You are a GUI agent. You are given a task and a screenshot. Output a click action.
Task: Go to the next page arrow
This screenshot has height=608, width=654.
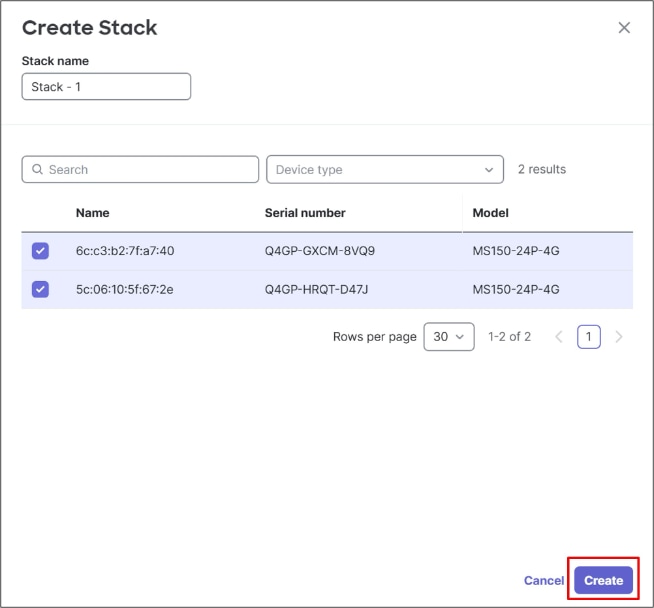point(619,337)
